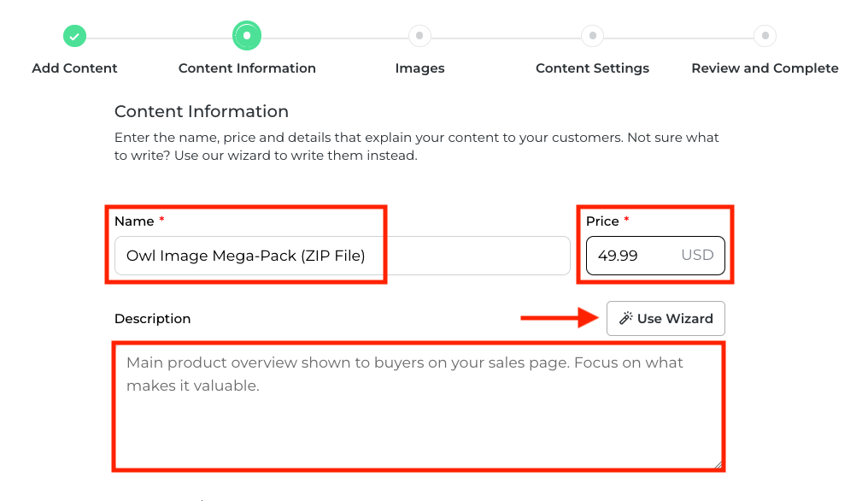Jump to the Images step label
Image resolution: width=868 pixels, height=501 pixels.
[419, 68]
